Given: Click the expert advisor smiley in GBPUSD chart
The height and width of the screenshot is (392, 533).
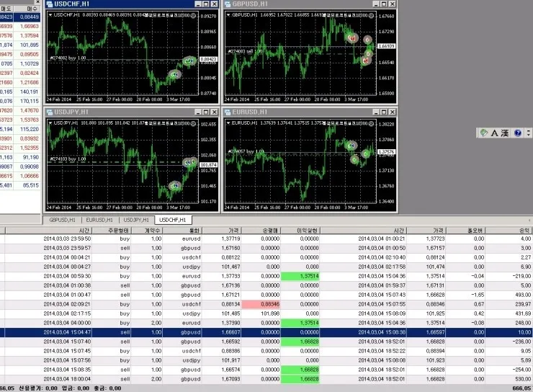Looking at the screenshot, I should point(371,15).
